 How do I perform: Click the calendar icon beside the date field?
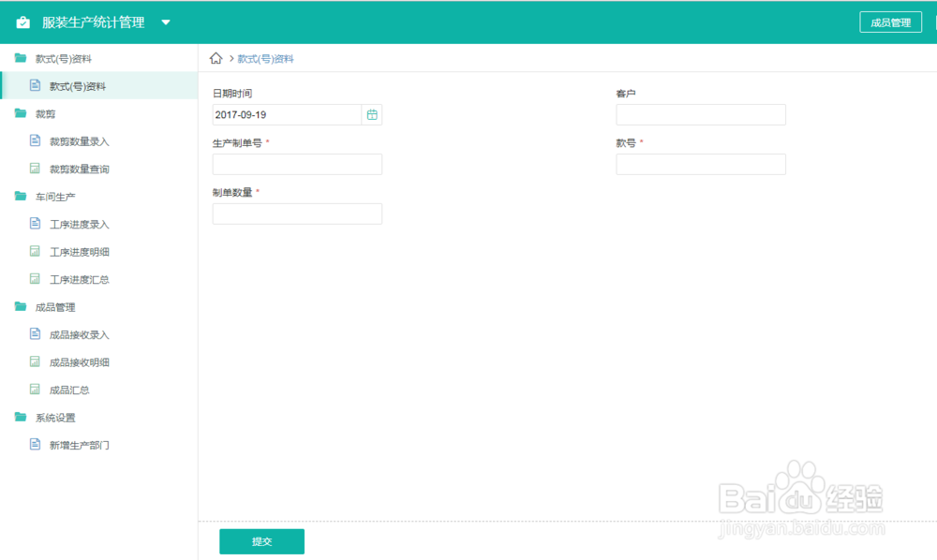pyautogui.click(x=372, y=114)
